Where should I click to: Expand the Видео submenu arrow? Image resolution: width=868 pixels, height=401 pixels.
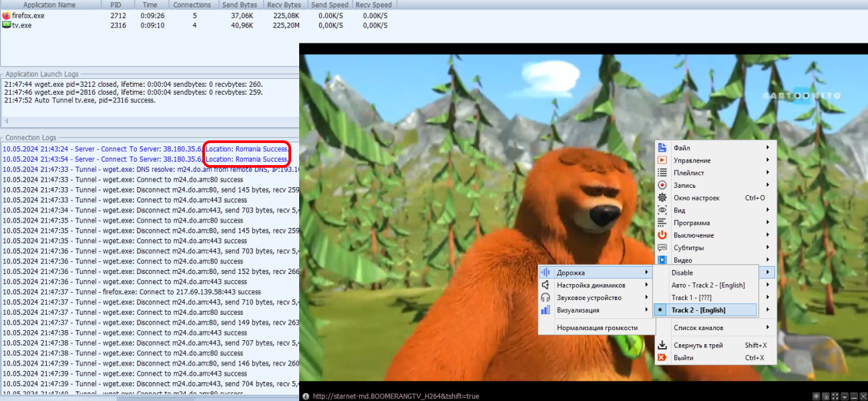point(768,260)
